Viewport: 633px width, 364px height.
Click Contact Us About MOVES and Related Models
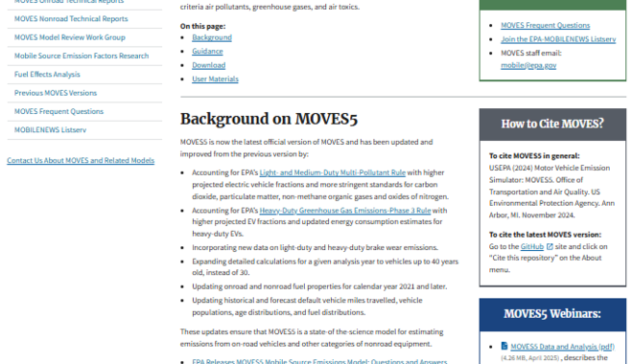[x=81, y=160]
